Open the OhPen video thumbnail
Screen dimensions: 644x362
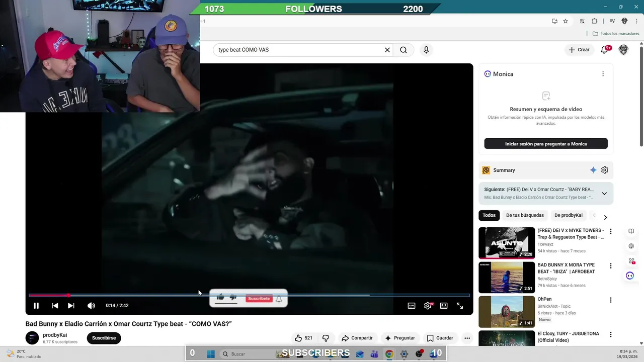click(x=507, y=312)
